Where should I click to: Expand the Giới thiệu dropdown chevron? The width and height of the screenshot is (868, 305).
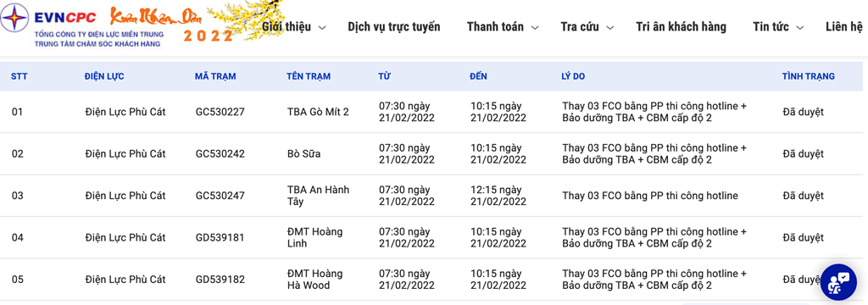(323, 28)
